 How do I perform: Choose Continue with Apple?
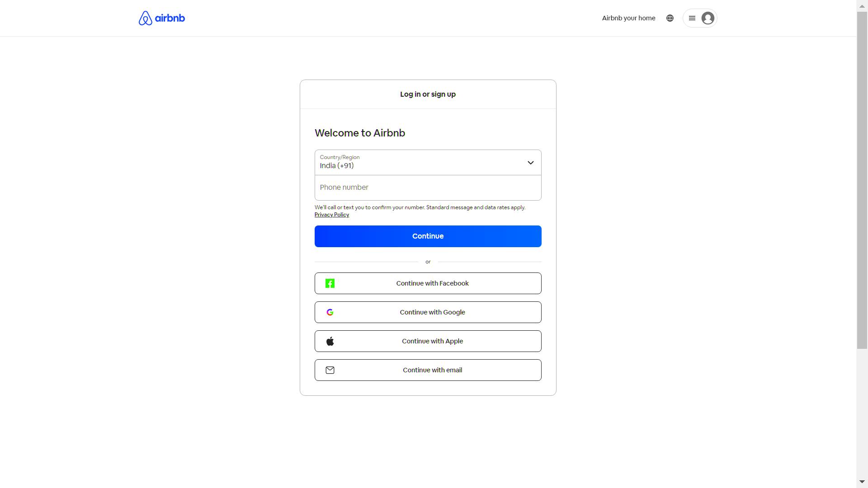[428, 341]
